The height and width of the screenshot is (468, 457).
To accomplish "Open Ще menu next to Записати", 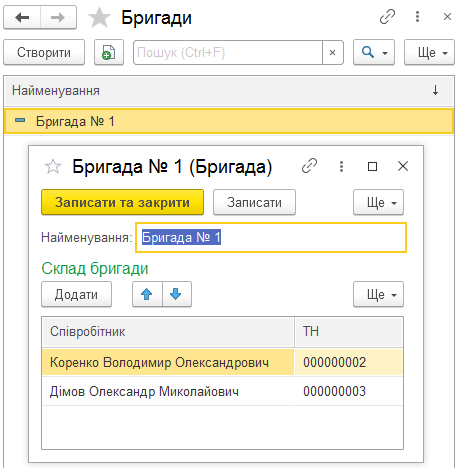I will (378, 202).
